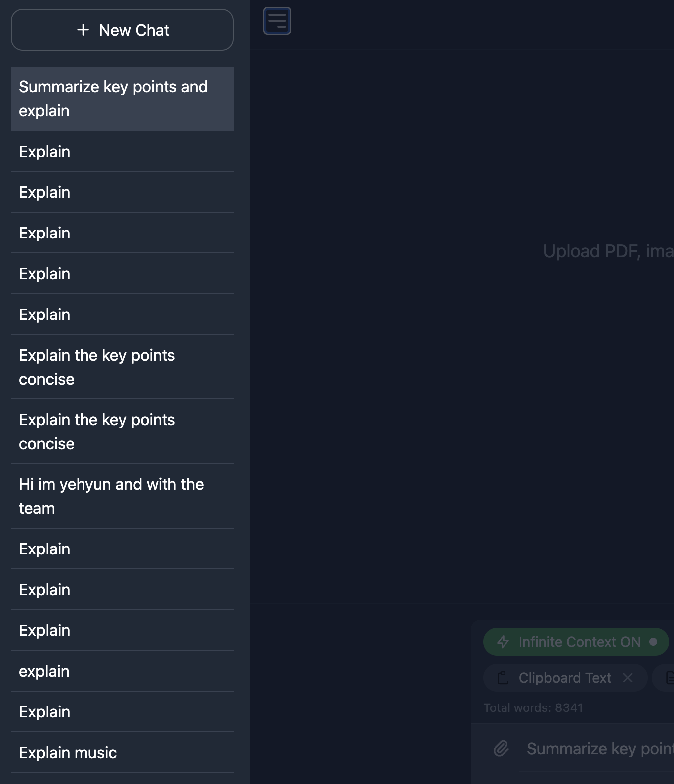Click the partially visible document chip icon

(670, 678)
